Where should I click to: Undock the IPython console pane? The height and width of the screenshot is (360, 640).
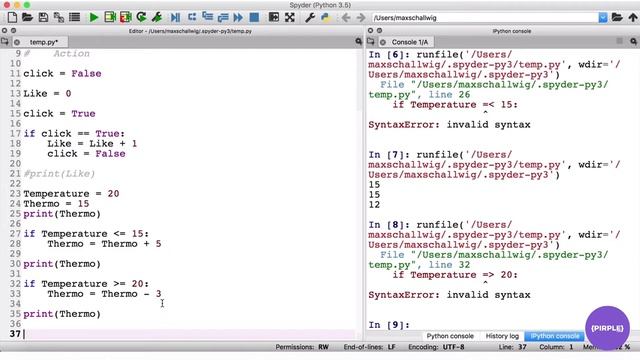tap(379, 31)
